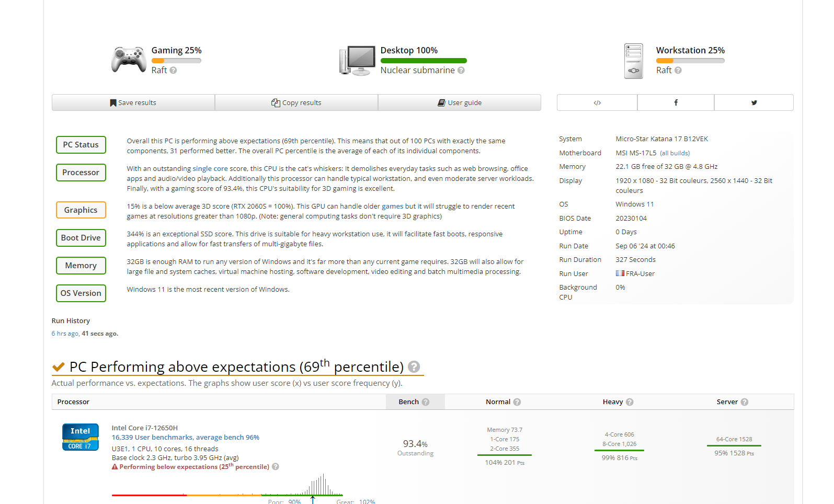
Task: Click 'MSI MS-17L5' motherboard text
Action: (x=636, y=153)
